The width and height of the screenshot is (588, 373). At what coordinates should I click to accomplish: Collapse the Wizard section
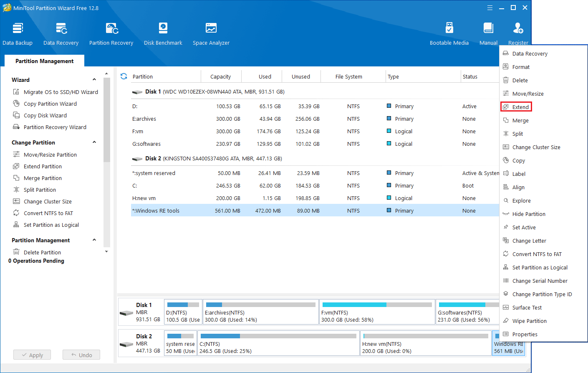click(94, 80)
